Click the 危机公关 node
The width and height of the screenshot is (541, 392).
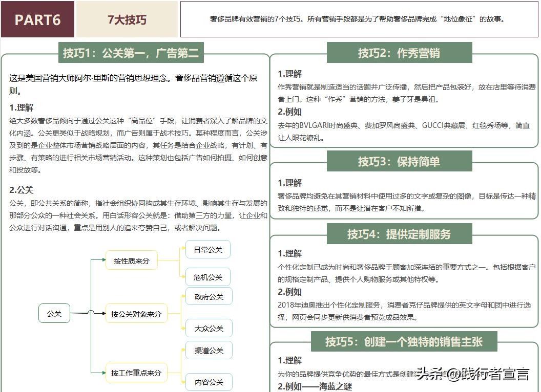click(209, 276)
